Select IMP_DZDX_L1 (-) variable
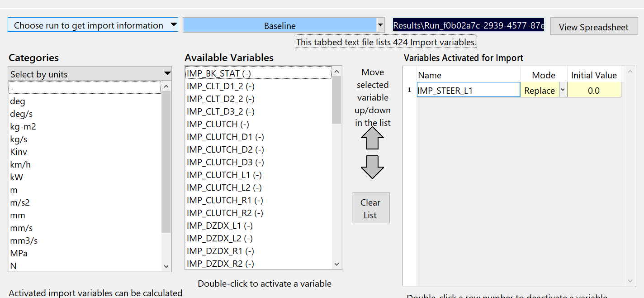The width and height of the screenshot is (644, 298). [x=258, y=226]
